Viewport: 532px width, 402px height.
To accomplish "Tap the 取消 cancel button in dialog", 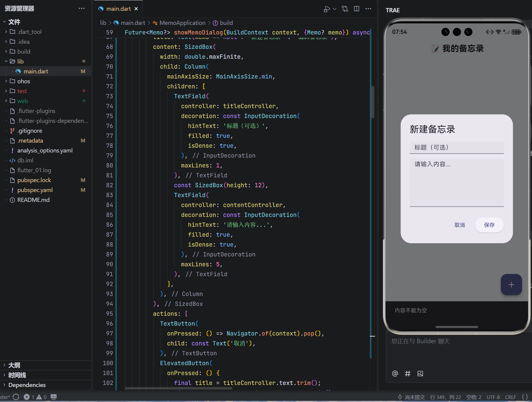I will [460, 225].
